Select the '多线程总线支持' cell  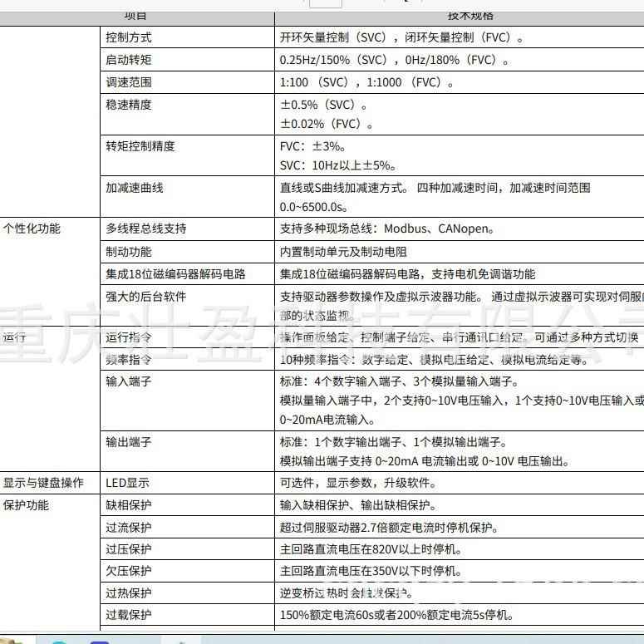(187, 229)
